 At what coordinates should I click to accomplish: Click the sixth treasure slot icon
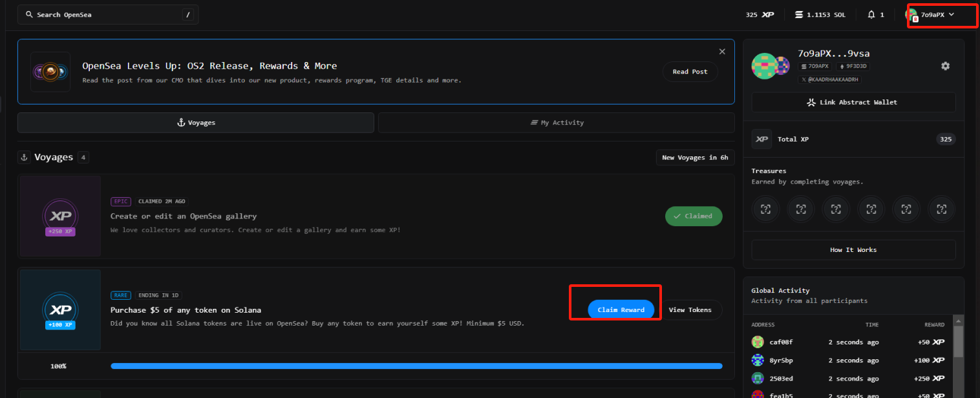pos(941,209)
